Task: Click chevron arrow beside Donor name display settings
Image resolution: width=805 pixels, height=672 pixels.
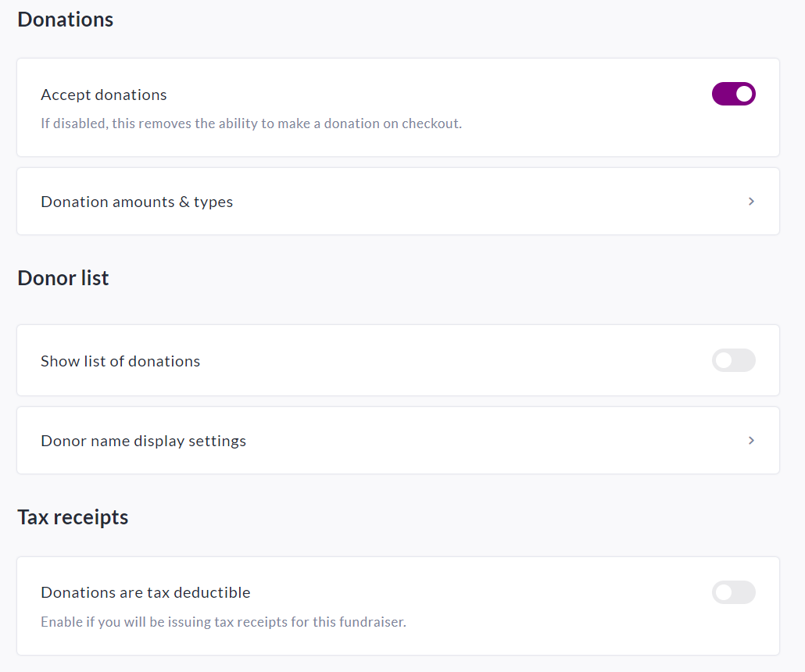Action: [751, 441]
